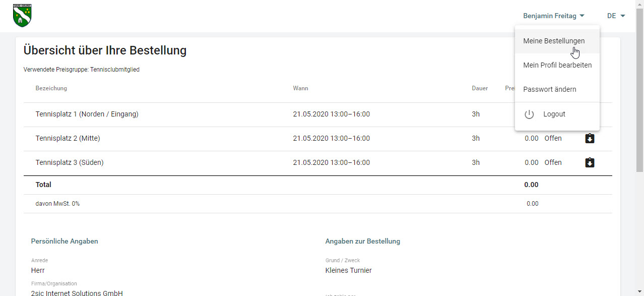Image resolution: width=644 pixels, height=296 pixels.
Task: Click the Wann column header
Action: tap(300, 88)
